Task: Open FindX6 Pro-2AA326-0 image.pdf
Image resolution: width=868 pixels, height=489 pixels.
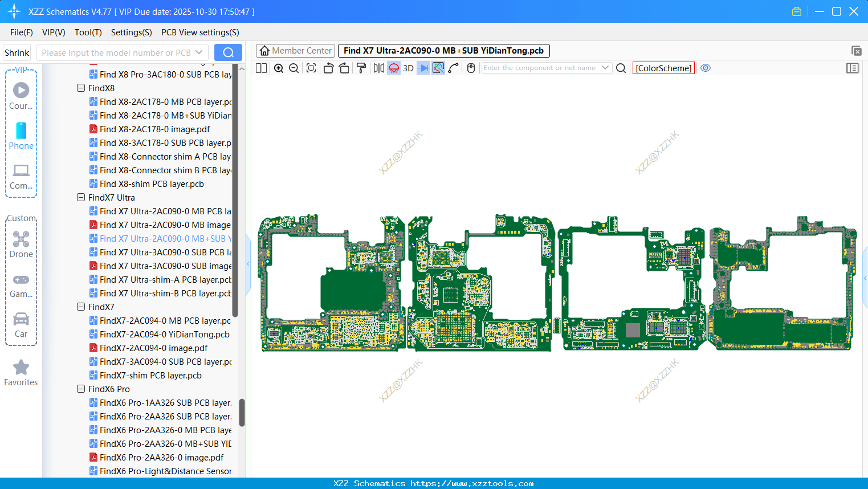Action: 156,458
